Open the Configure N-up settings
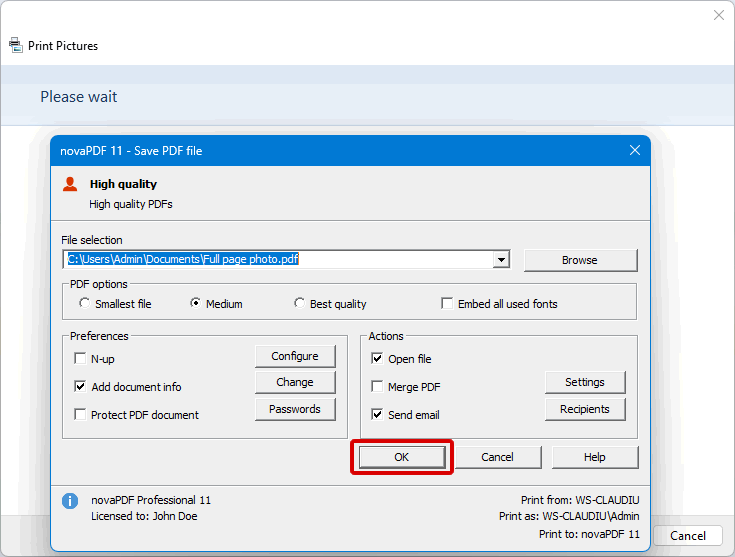This screenshot has height=557, width=735. [294, 356]
